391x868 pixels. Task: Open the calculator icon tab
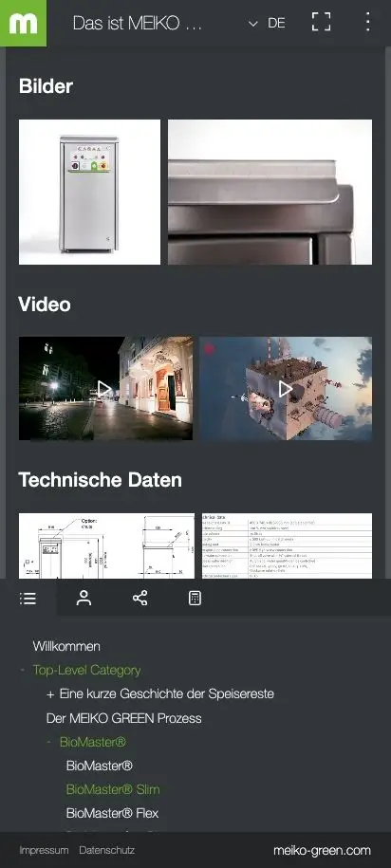point(195,598)
